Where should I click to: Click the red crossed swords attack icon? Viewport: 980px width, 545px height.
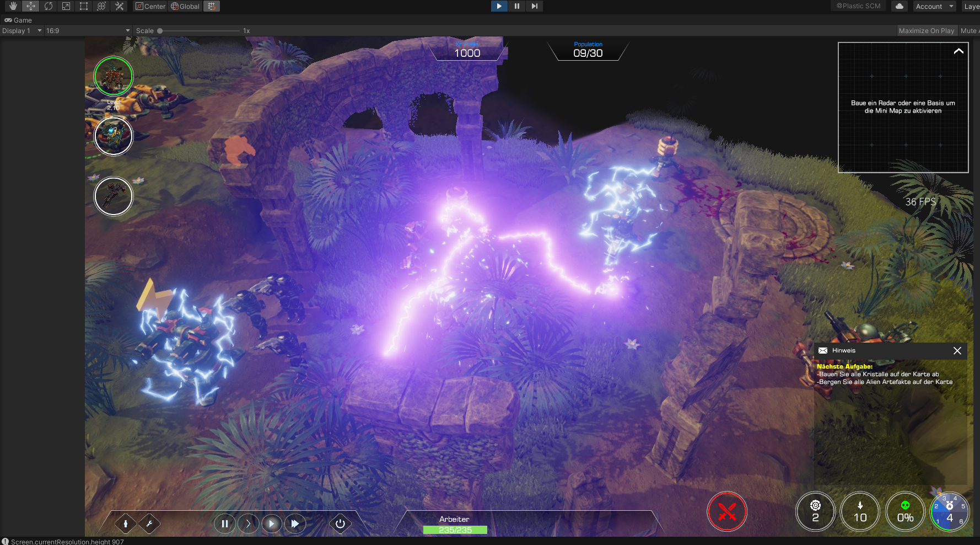[726, 512]
